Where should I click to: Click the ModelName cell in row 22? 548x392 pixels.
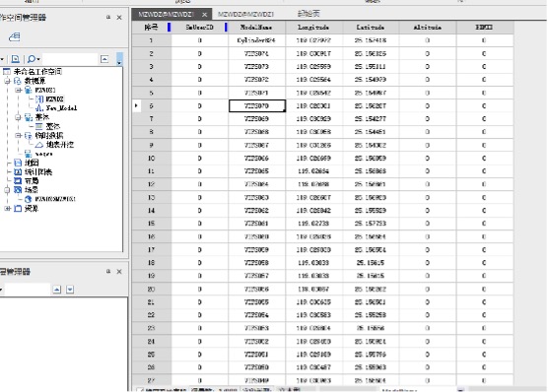tap(256, 315)
